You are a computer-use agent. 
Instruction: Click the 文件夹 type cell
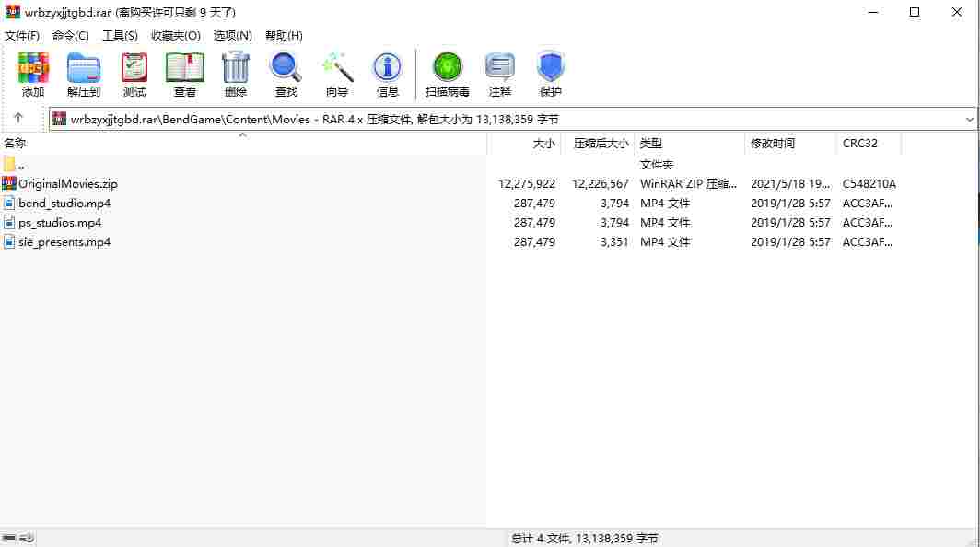pyautogui.click(x=656, y=165)
